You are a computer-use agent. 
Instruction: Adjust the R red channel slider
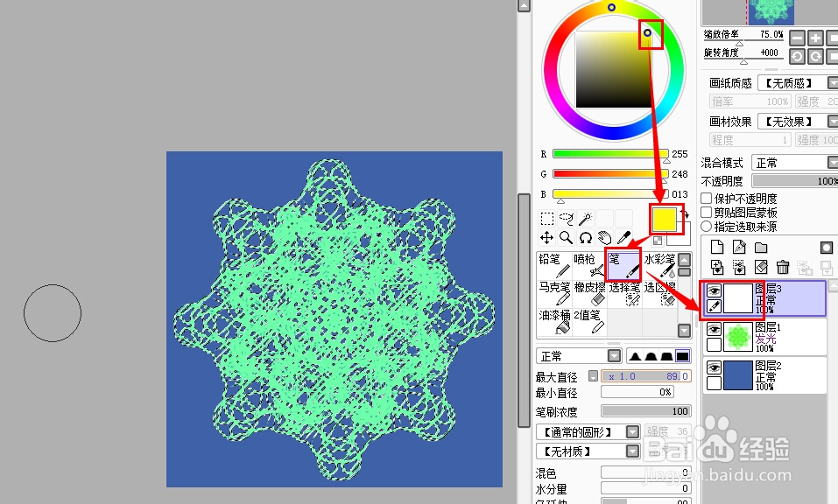(x=609, y=154)
